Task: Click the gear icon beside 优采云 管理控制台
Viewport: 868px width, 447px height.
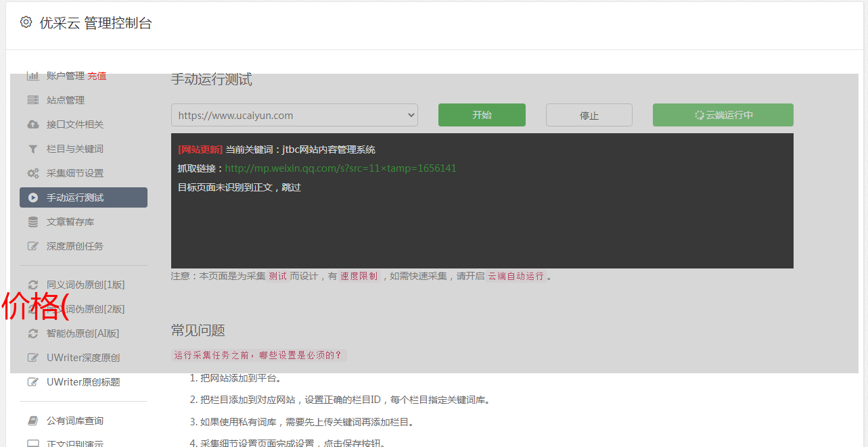Action: point(26,22)
